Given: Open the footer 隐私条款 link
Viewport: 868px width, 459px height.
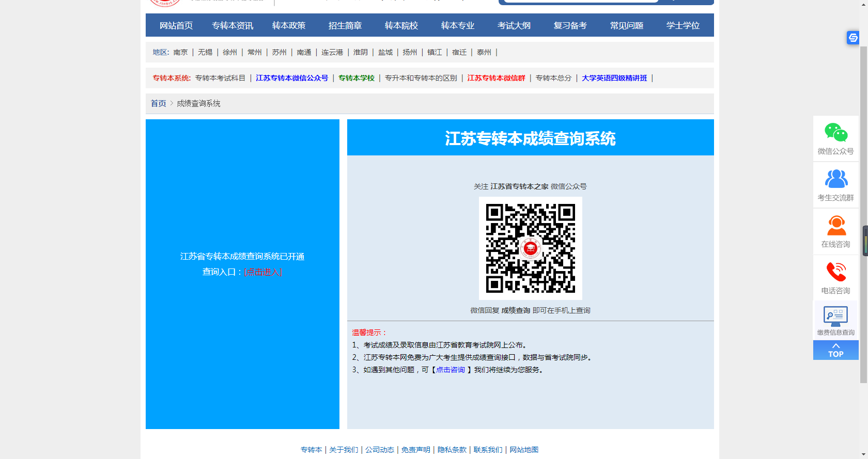Looking at the screenshot, I should [452, 450].
